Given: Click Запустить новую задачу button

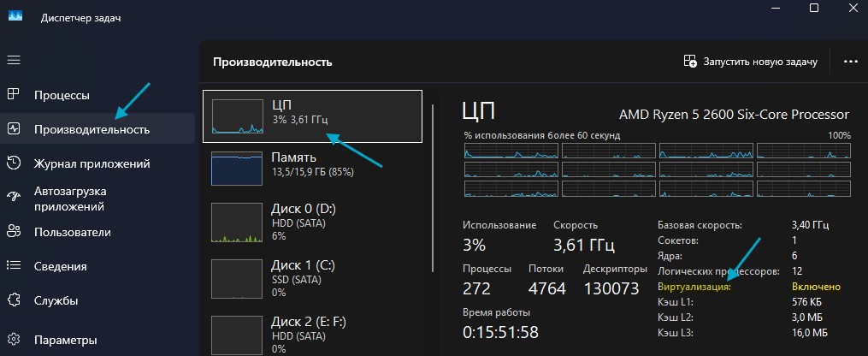Looking at the screenshot, I should [x=751, y=62].
